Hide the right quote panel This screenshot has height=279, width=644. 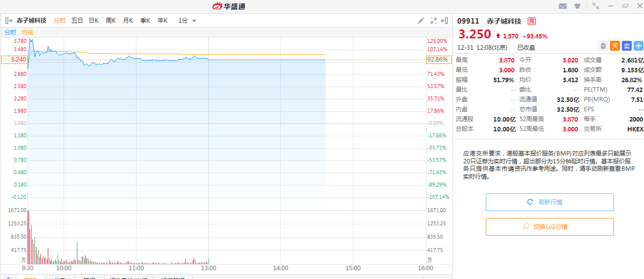[x=444, y=21]
